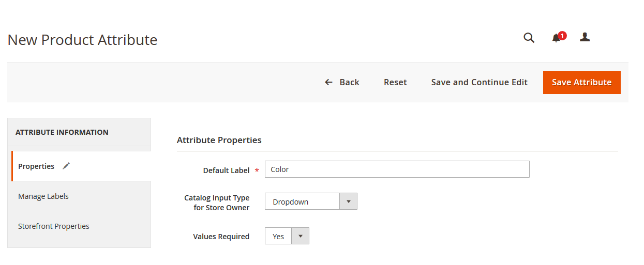Screen dimensions: 644x265
Task: Click the Default Label input field
Action: [397, 169]
